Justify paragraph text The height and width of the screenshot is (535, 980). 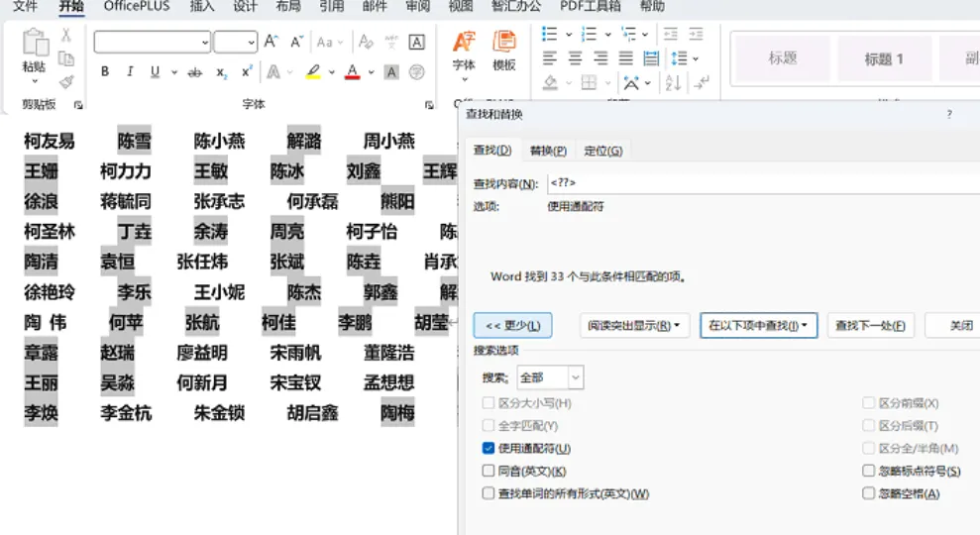pos(625,58)
